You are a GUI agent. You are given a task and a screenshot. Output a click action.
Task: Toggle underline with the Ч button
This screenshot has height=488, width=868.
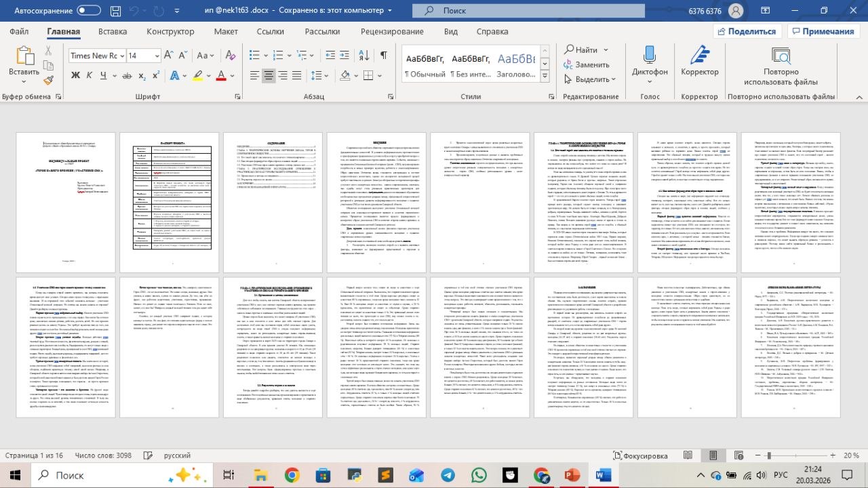pyautogui.click(x=104, y=75)
